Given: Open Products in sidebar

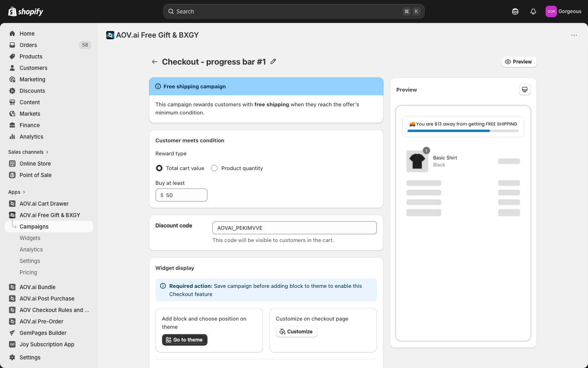Looking at the screenshot, I should (x=49, y=56).
